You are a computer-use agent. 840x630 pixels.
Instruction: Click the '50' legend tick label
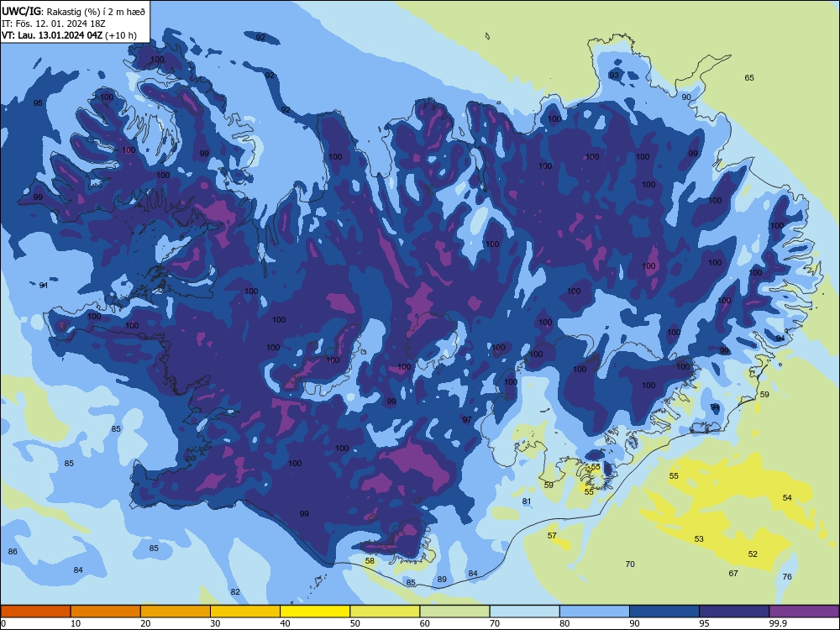(354, 623)
